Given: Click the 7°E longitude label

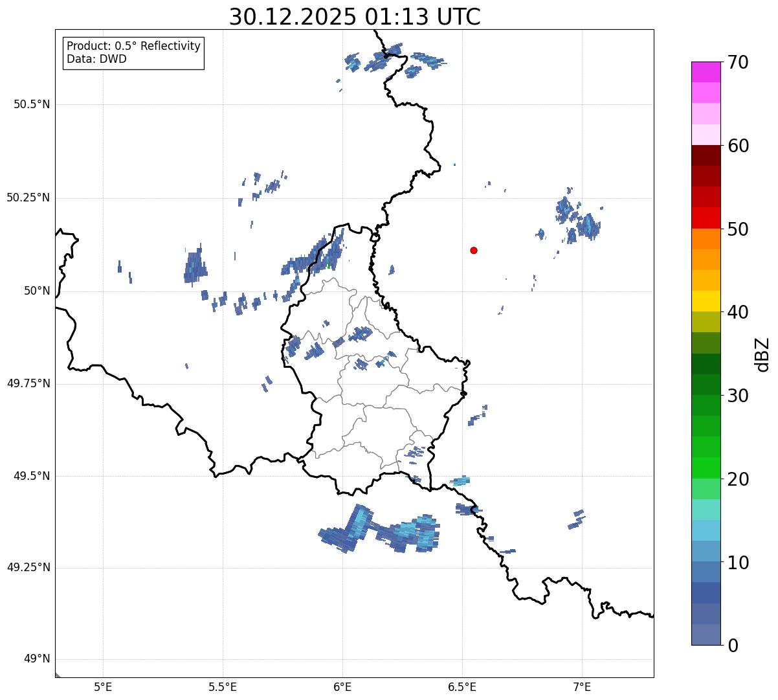Looking at the screenshot, I should click(x=582, y=686).
